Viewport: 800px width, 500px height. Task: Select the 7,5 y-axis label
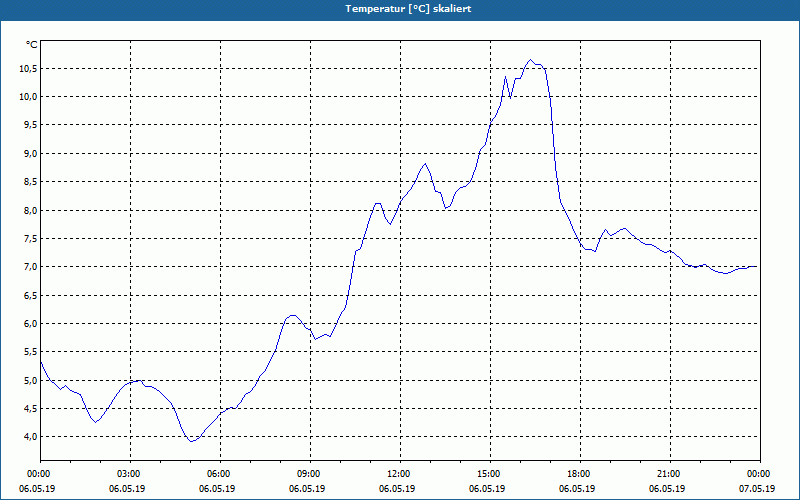coord(30,238)
